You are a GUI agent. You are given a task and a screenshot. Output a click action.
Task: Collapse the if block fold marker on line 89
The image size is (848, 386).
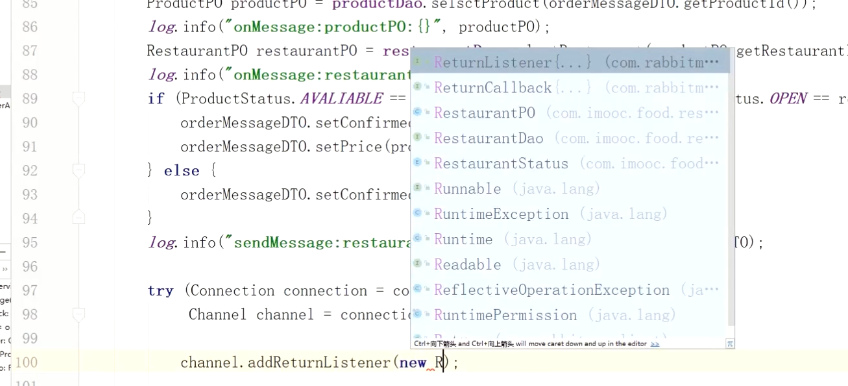(x=79, y=98)
